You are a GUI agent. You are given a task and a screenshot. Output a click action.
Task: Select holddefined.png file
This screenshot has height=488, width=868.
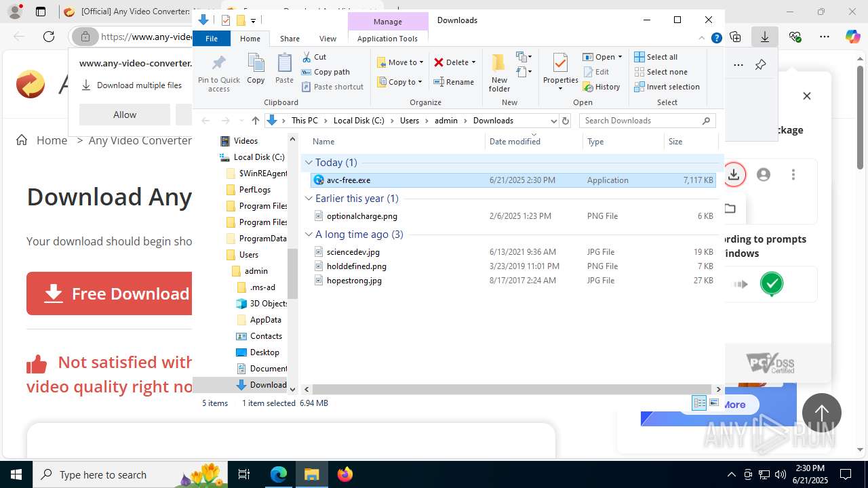pos(513,266)
